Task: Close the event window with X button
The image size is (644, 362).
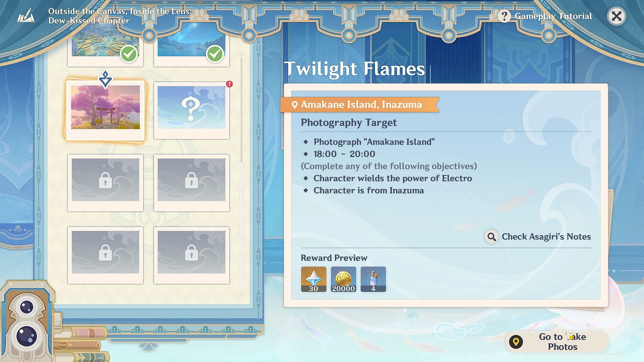Action: coord(616,16)
